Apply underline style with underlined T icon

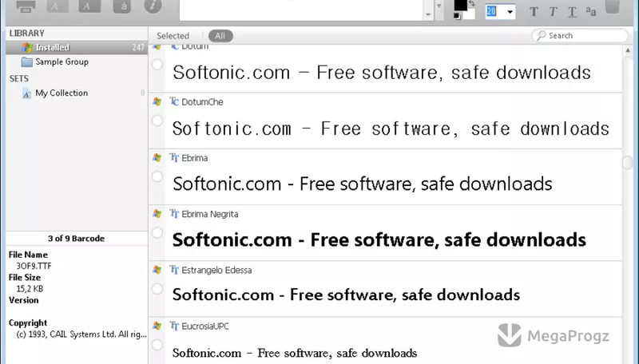(x=572, y=12)
